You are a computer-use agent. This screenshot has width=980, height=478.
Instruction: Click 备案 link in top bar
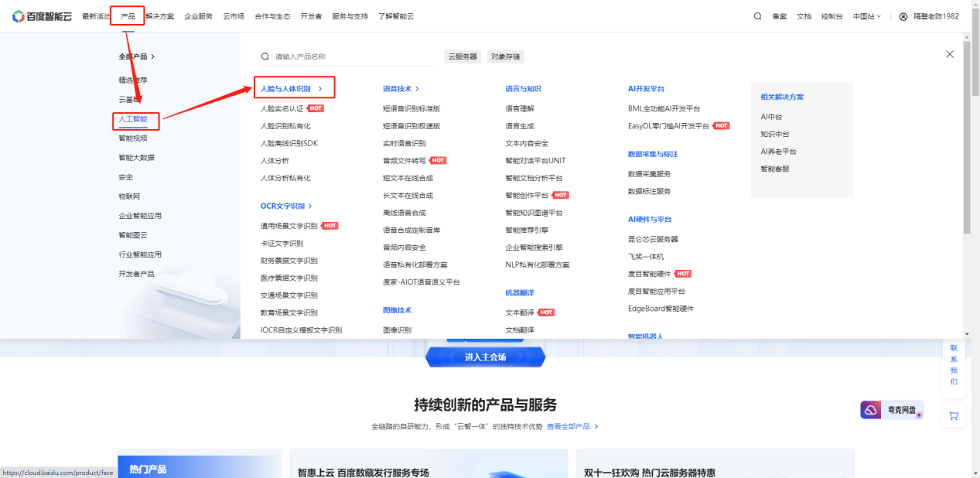tap(780, 16)
